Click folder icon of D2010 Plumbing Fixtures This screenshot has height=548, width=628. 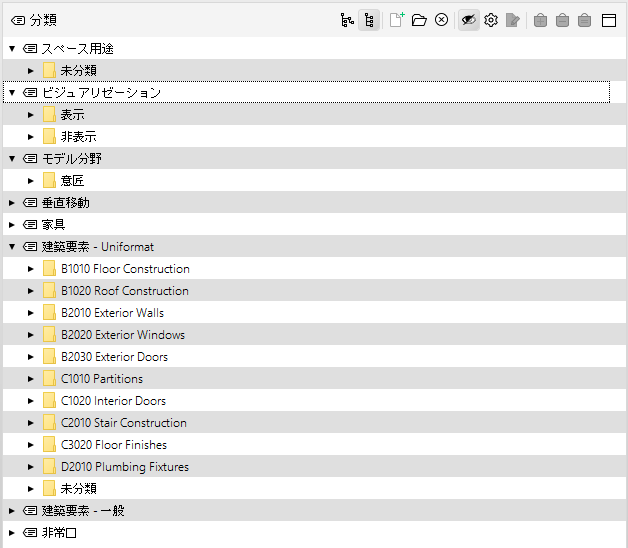click(x=49, y=466)
